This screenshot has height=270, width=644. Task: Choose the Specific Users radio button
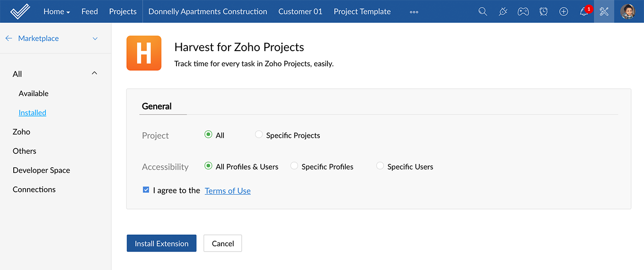380,166
